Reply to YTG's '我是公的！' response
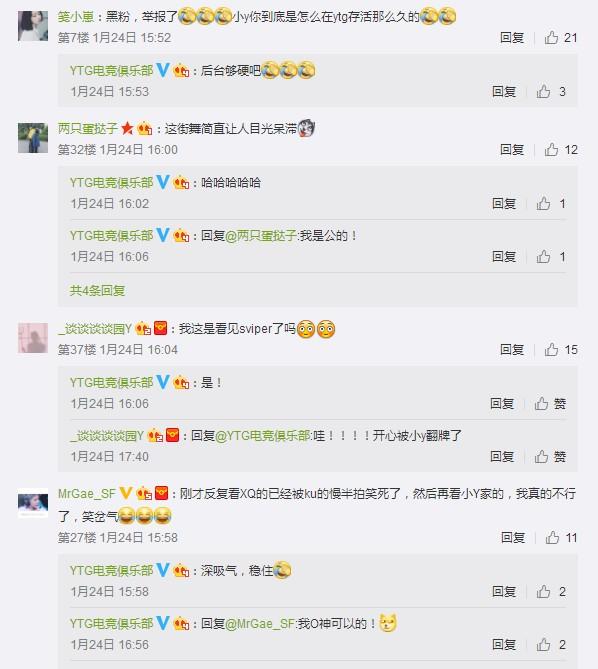 tap(504, 257)
